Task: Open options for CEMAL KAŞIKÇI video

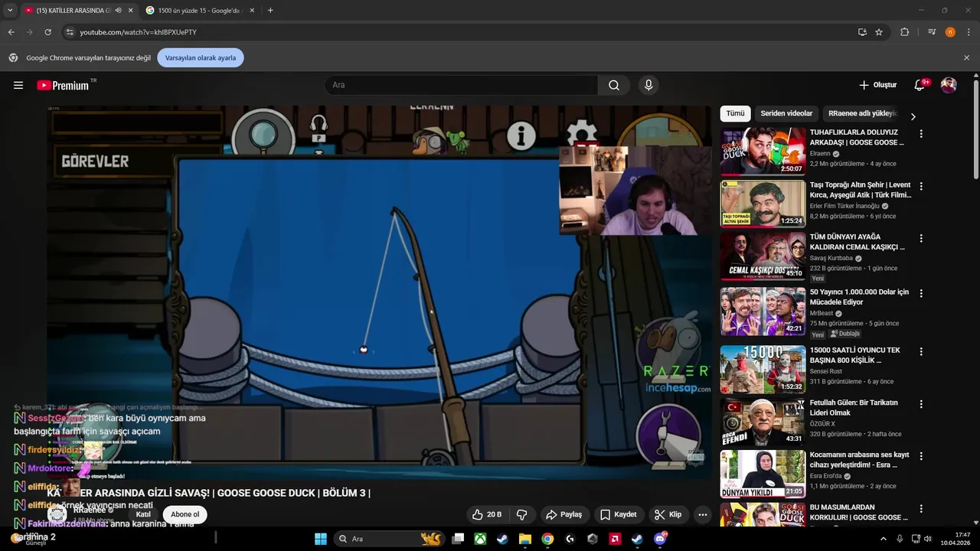Action: (921, 238)
